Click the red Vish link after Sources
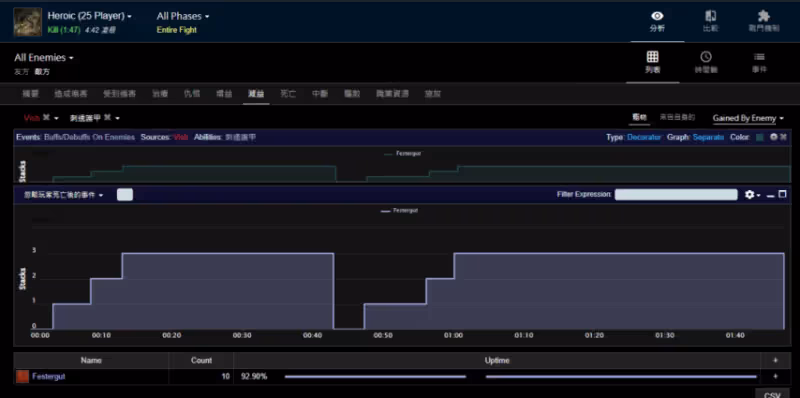The image size is (800, 398). [181, 137]
